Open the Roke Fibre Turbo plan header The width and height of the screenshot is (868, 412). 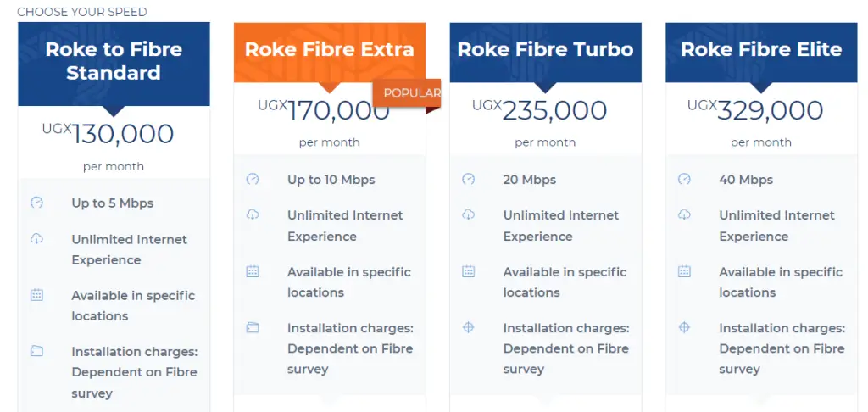pos(545,53)
